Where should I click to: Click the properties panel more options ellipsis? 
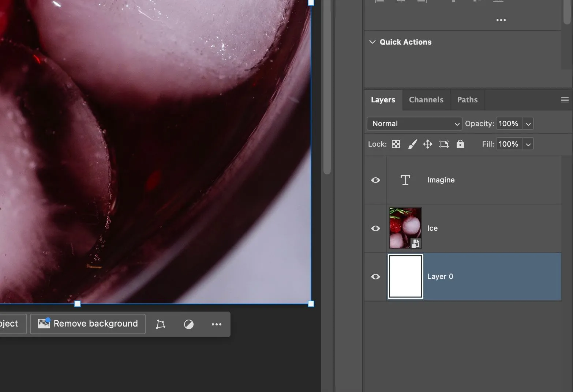(501, 20)
